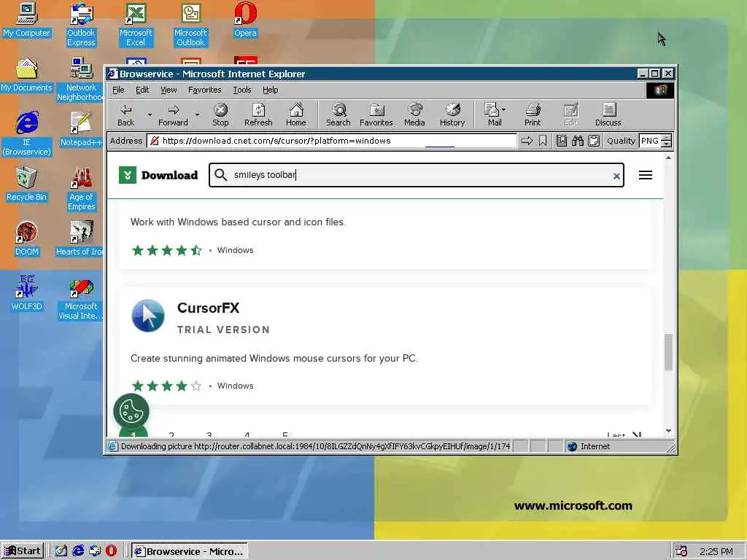
Task: Refresh the current page
Action: pyautogui.click(x=258, y=115)
